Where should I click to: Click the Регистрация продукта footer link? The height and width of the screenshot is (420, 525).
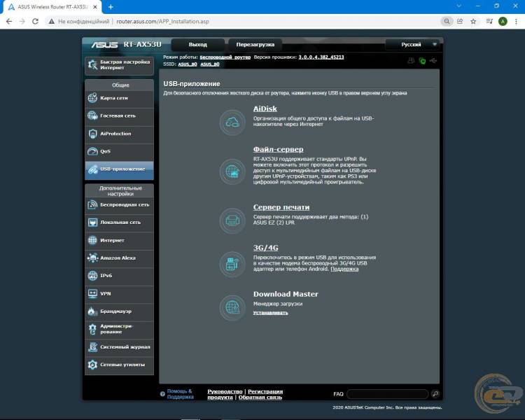pos(245,394)
